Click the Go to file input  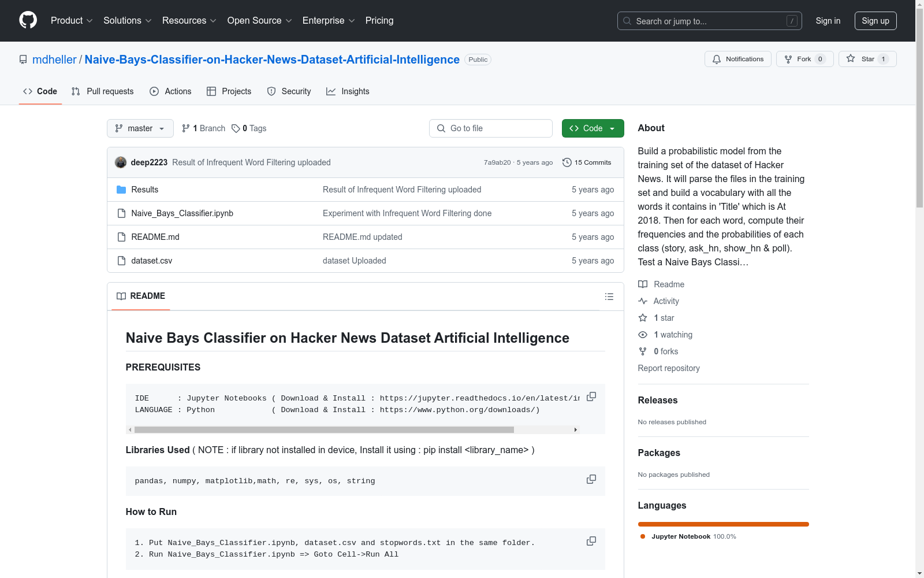[x=491, y=128]
